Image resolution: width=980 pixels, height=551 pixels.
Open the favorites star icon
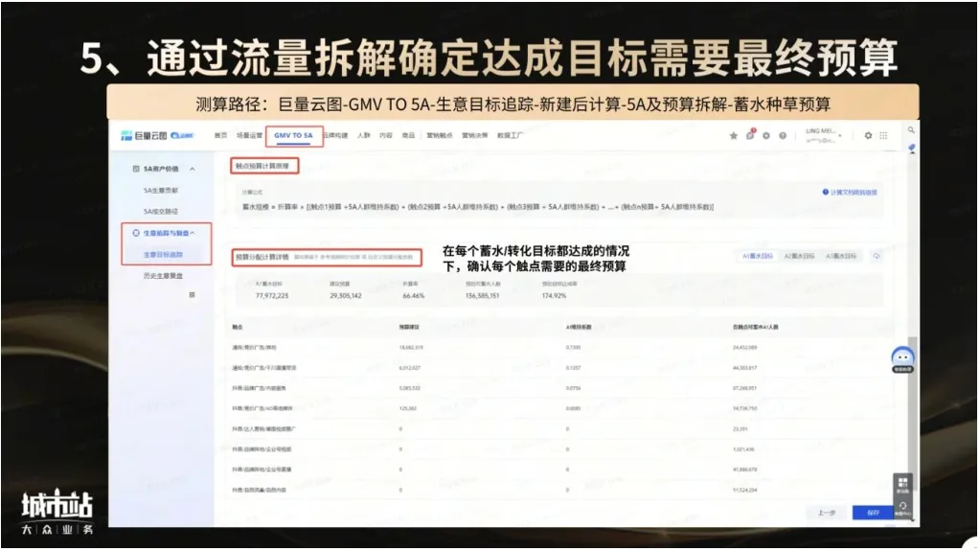(x=733, y=136)
